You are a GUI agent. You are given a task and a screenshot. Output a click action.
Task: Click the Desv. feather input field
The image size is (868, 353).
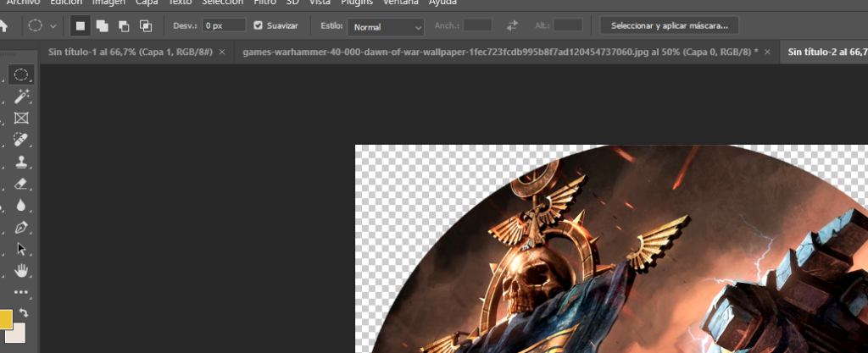pos(224,26)
